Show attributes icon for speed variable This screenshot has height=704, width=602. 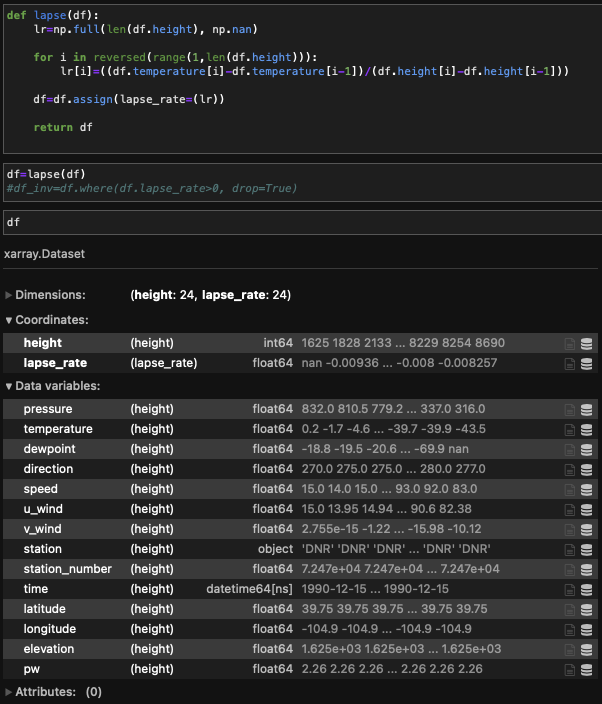coord(570,490)
